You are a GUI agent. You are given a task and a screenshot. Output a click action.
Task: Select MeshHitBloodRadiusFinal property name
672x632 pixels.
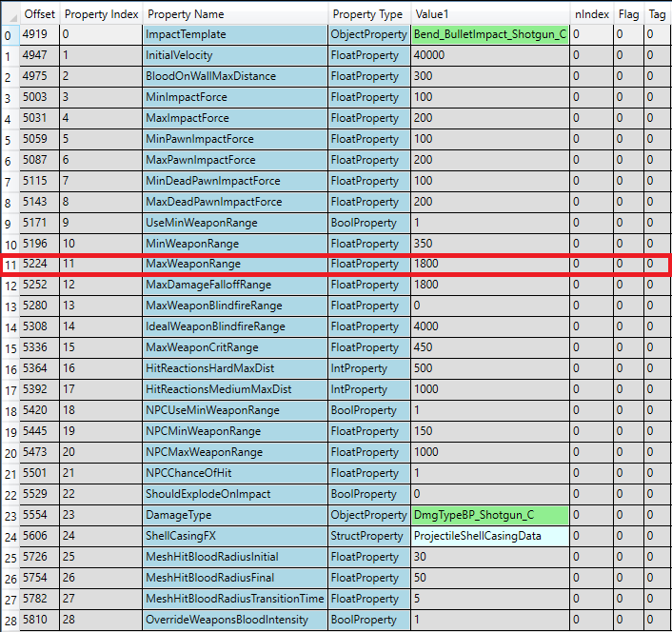pos(235,578)
